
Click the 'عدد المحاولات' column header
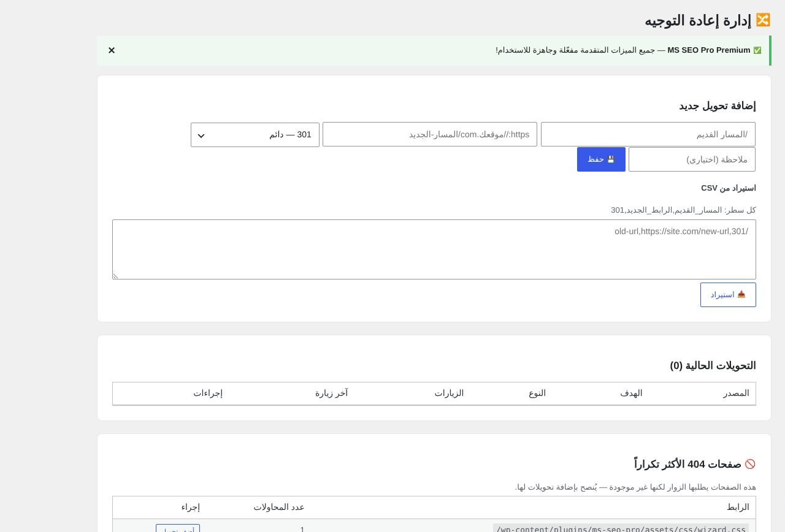[279, 507]
